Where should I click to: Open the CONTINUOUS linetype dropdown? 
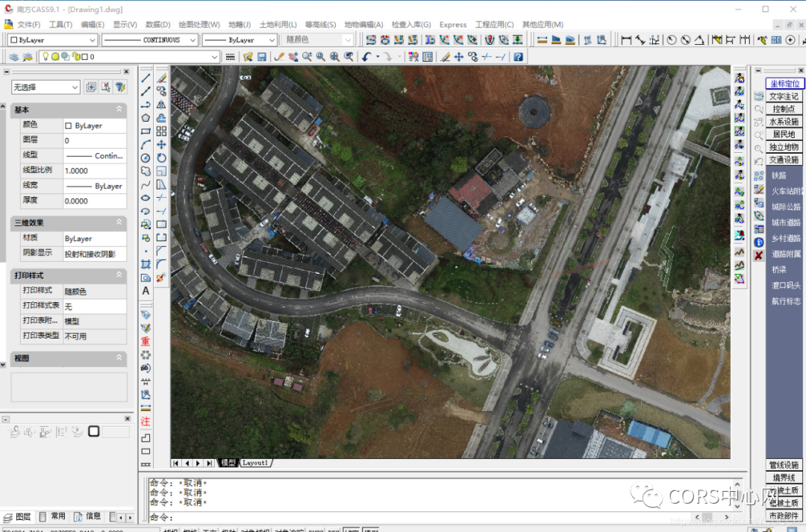tap(149, 40)
